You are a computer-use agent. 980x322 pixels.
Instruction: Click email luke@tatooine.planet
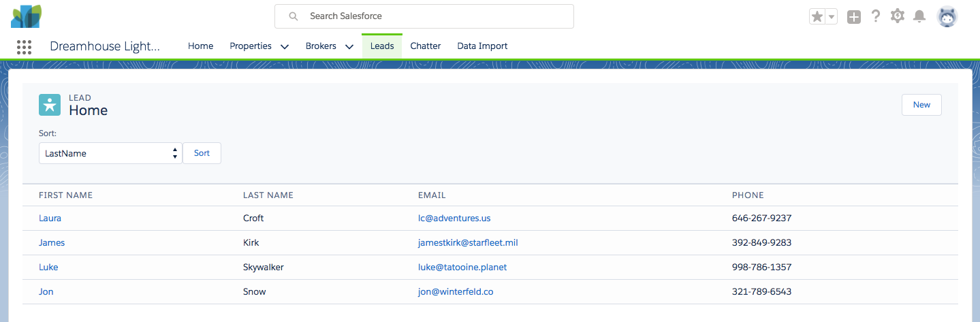[x=462, y=268]
